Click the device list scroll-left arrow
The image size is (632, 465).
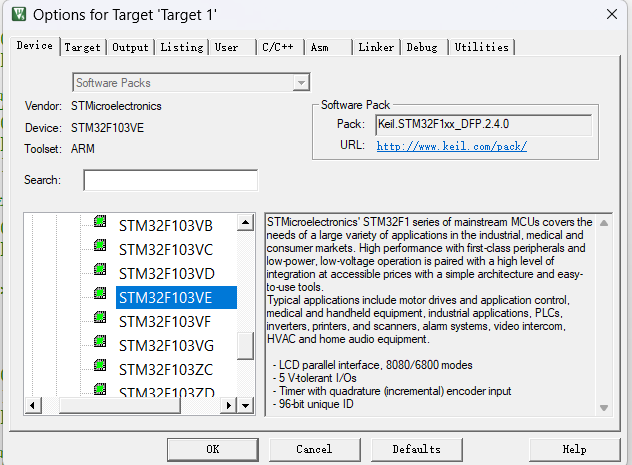click(x=33, y=405)
